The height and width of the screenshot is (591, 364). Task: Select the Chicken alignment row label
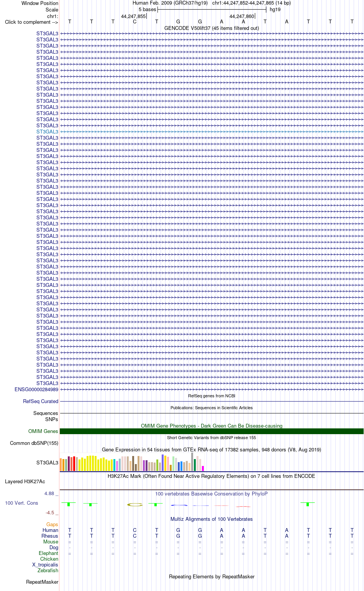[x=49, y=559]
